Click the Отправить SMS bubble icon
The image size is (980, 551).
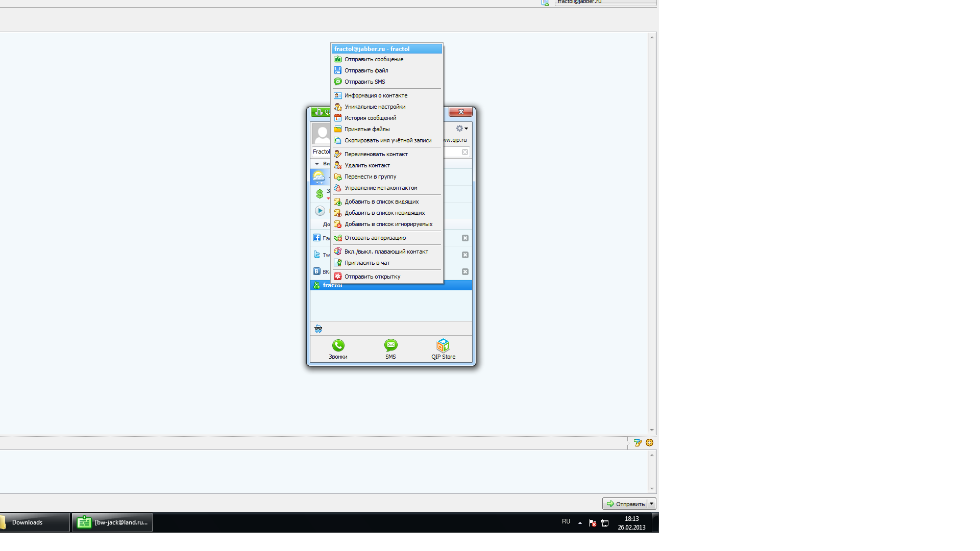[337, 82]
